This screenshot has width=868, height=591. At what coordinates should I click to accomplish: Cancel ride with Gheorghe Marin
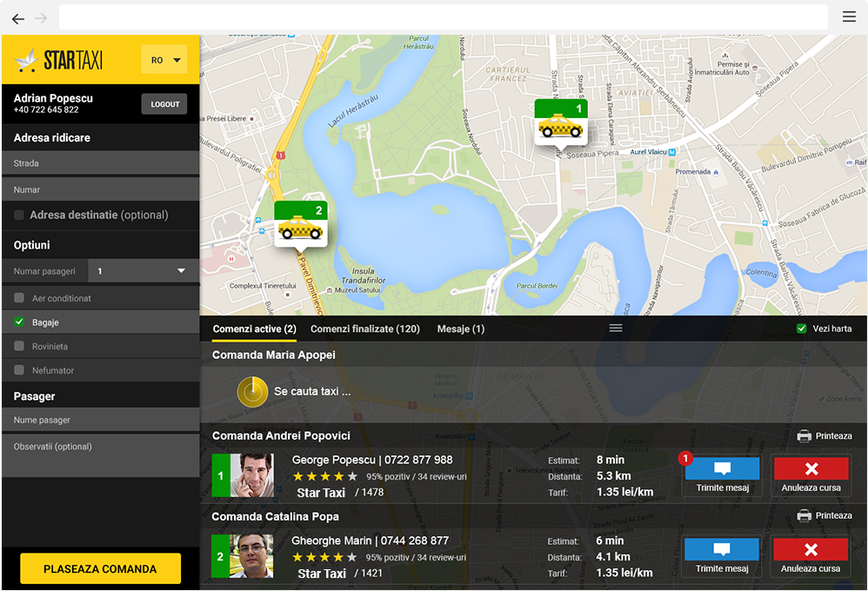tap(811, 557)
